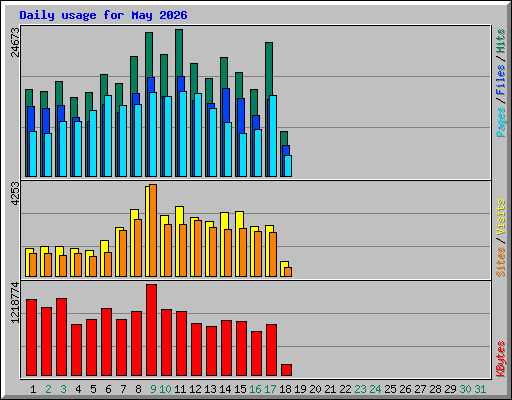Viewport: 512px width, 400px height.
Task: Select the green "Hits" legend label
Action: [x=500, y=41]
